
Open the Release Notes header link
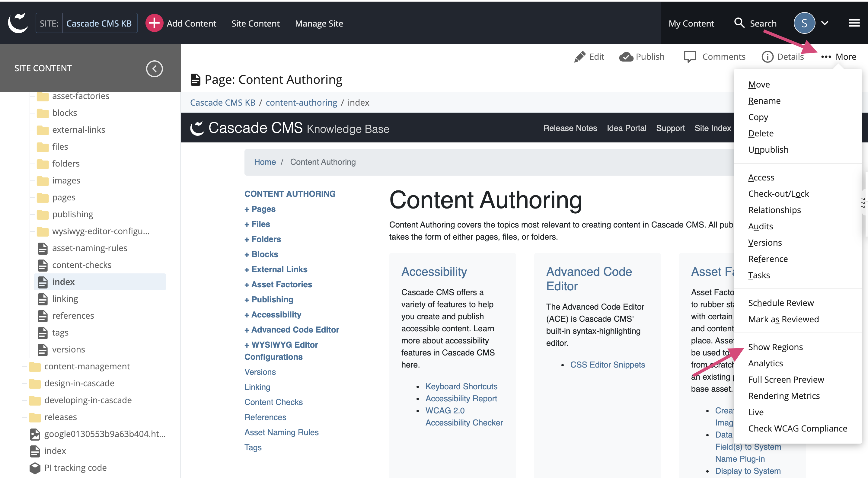pyautogui.click(x=570, y=128)
